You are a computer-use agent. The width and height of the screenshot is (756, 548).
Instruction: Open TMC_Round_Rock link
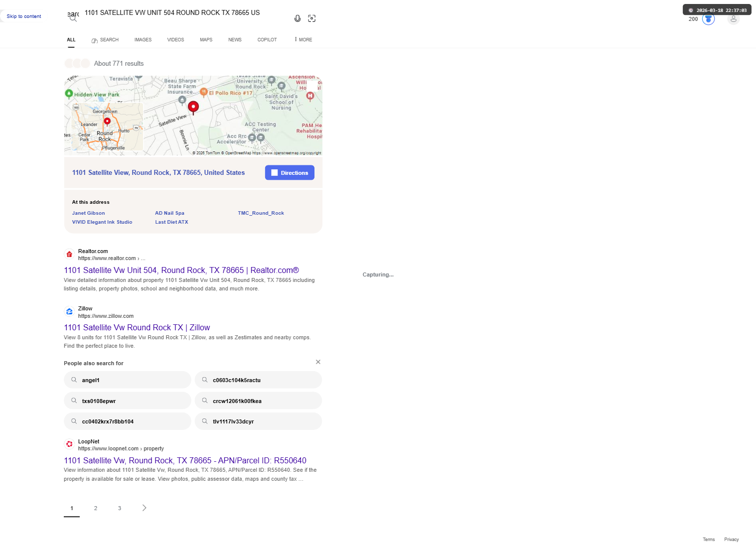(x=261, y=213)
